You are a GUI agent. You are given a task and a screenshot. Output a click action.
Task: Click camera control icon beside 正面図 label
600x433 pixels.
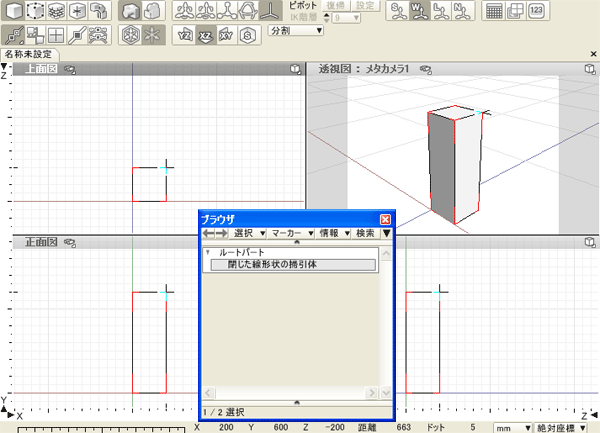[x=70, y=243]
